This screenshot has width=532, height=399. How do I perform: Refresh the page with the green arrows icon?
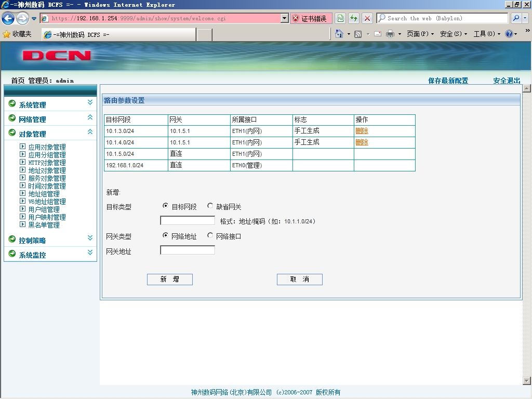coord(354,18)
